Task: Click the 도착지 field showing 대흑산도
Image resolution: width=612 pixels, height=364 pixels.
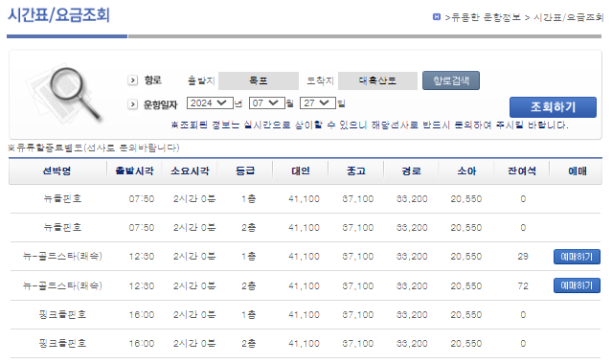Action: tap(377, 80)
